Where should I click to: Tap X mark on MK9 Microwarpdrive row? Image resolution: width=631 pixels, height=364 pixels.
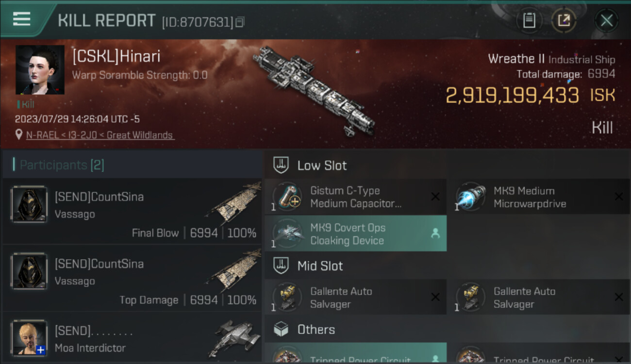[x=619, y=197]
